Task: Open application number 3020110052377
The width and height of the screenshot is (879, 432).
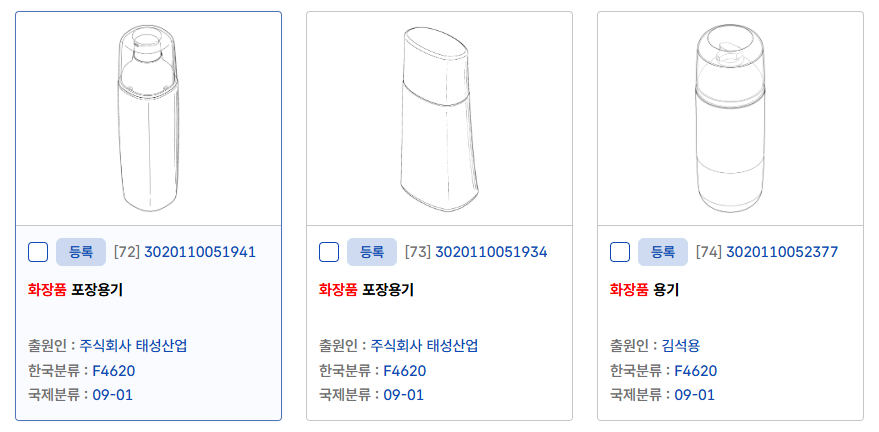Action: coord(782,252)
